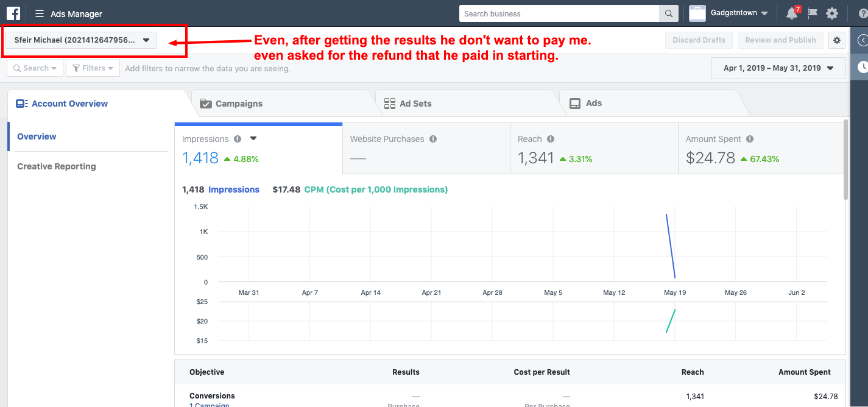Click the add filters text field
The image size is (868, 407).
click(x=208, y=68)
